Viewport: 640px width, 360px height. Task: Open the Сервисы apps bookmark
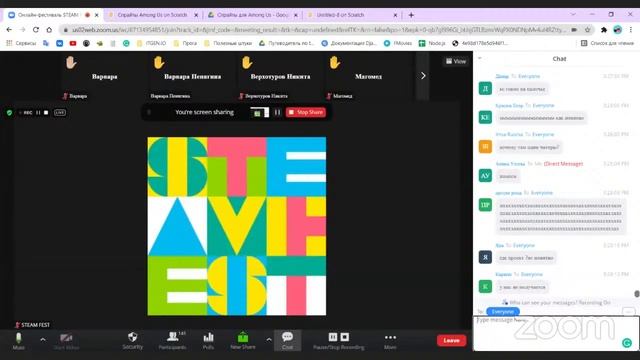pyautogui.click(x=21, y=43)
